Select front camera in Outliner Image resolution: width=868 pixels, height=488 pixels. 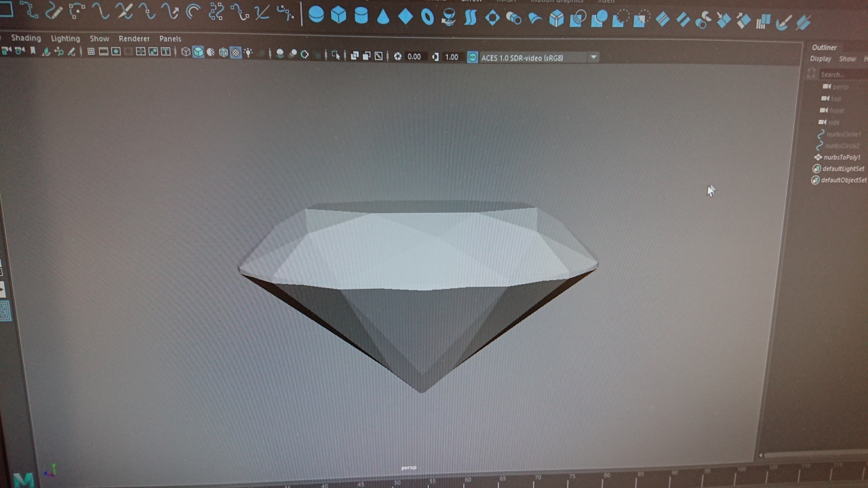point(837,110)
